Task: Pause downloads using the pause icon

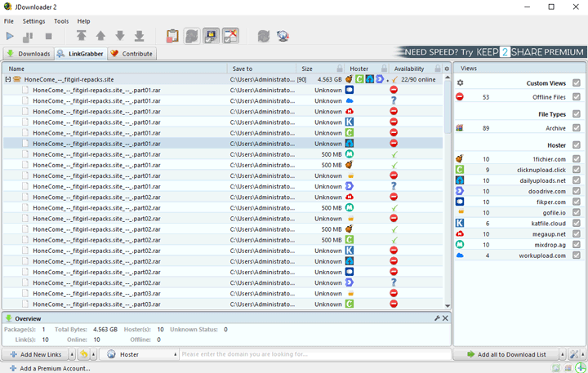Action: tap(28, 37)
